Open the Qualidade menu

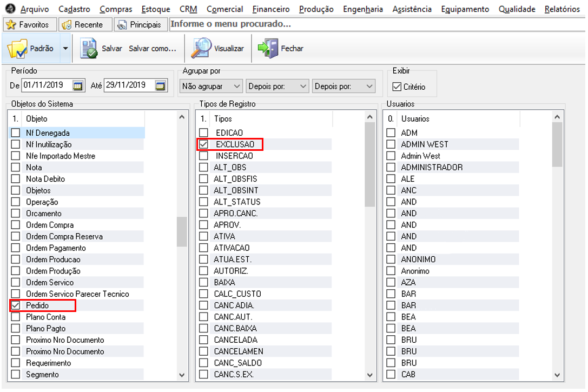[x=517, y=9]
